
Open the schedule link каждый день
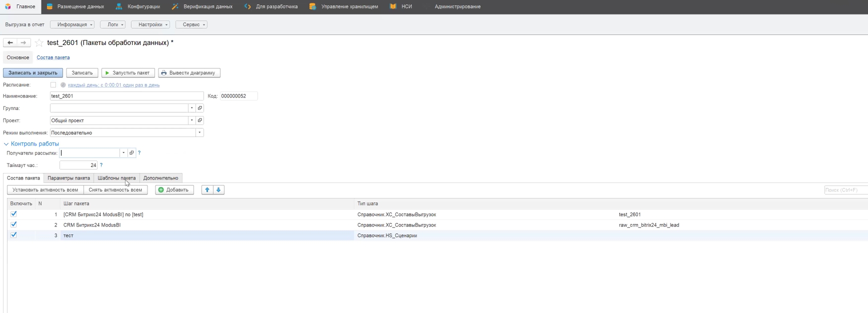tap(113, 85)
